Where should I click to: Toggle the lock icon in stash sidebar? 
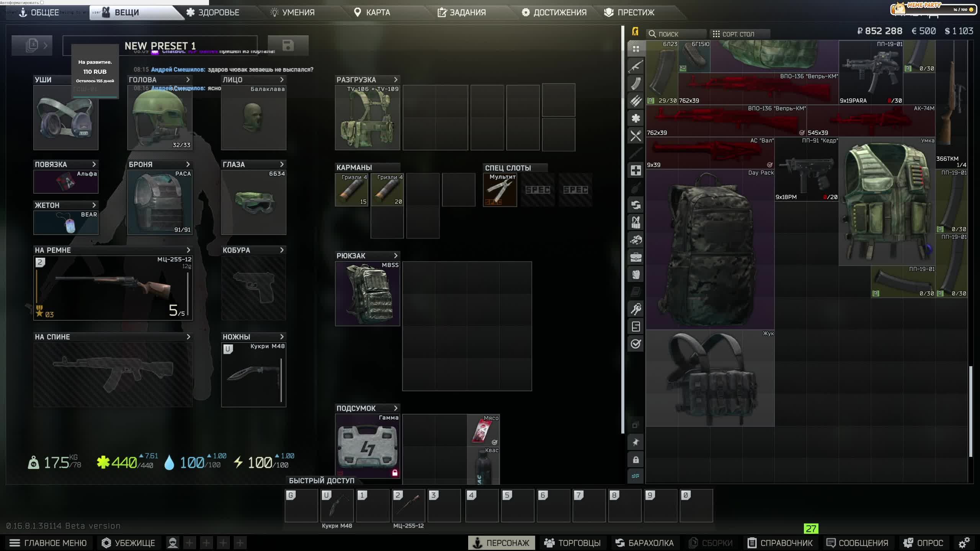pos(635,460)
